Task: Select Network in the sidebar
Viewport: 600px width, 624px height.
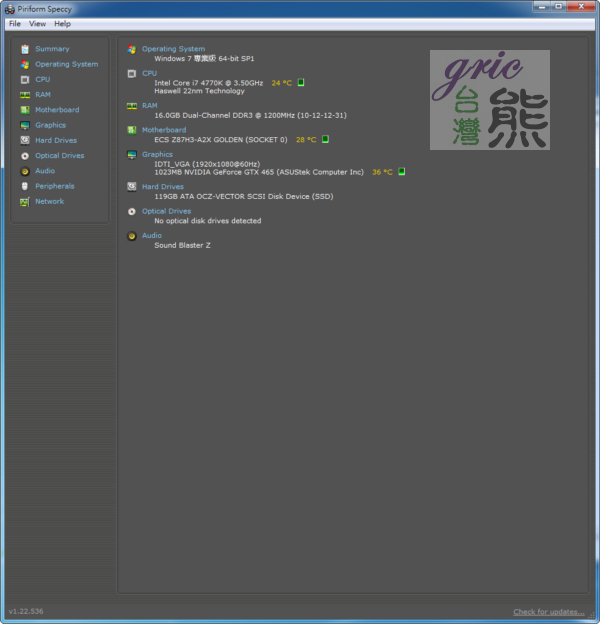Action: click(x=50, y=201)
